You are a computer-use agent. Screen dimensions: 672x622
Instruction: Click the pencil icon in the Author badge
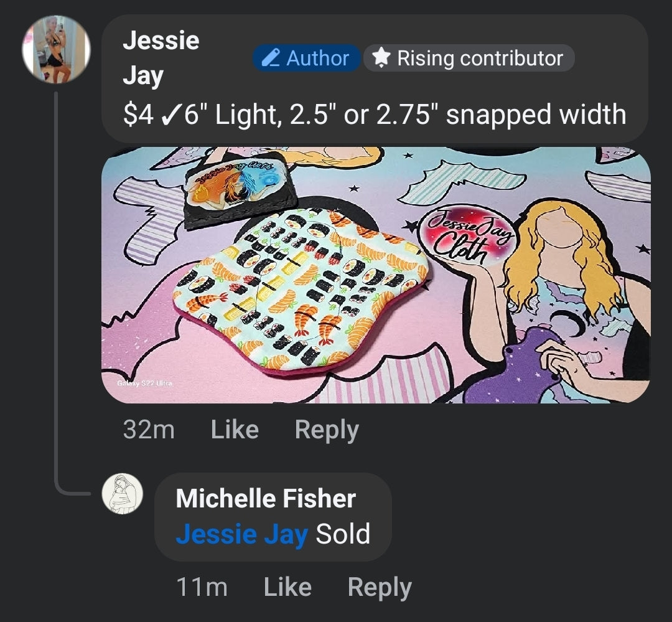pos(270,58)
